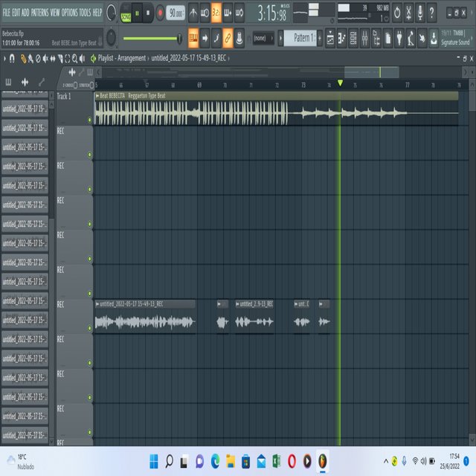Adjust the green song position slider
476x476 pixels.
tap(152, 38)
